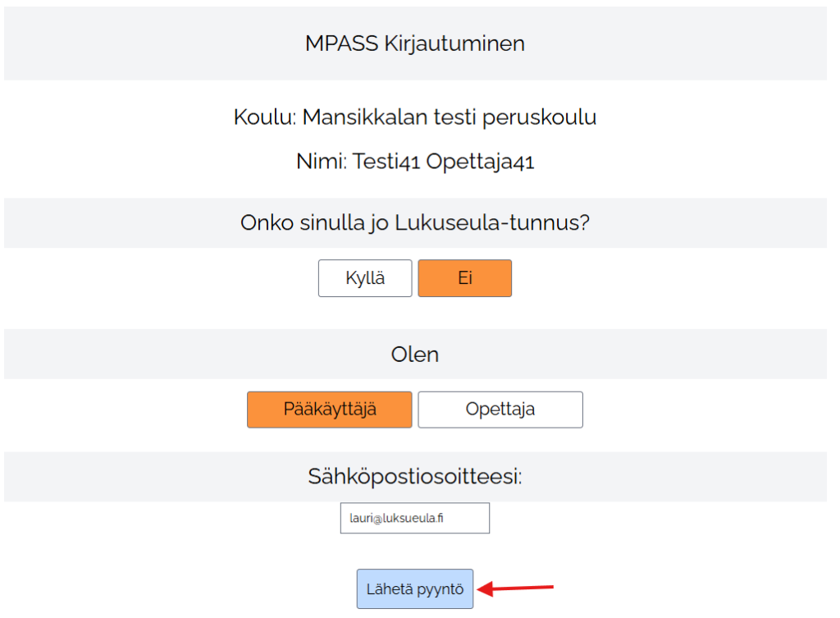Pick the Opettaja role button
Image resolution: width=840 pixels, height=618 pixels.
pyautogui.click(x=500, y=409)
